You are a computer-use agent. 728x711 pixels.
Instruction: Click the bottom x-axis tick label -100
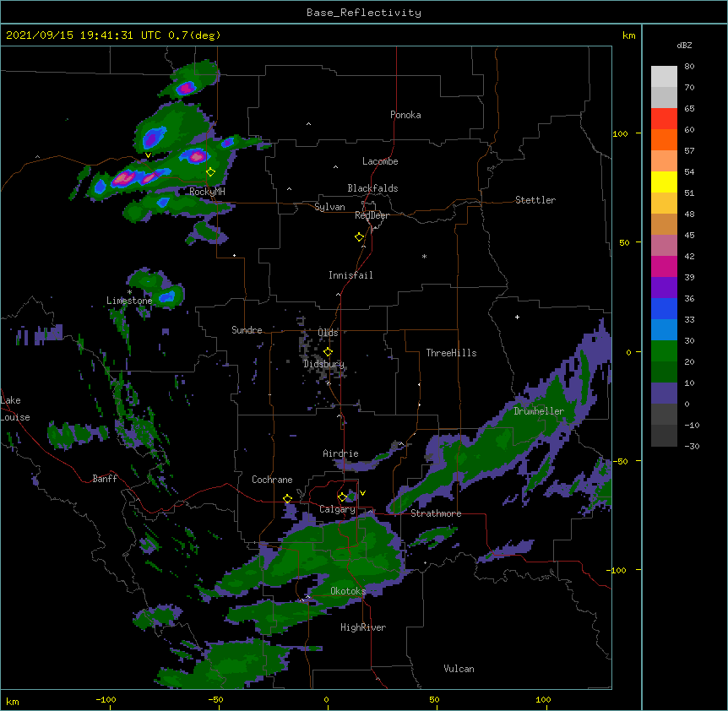click(106, 699)
